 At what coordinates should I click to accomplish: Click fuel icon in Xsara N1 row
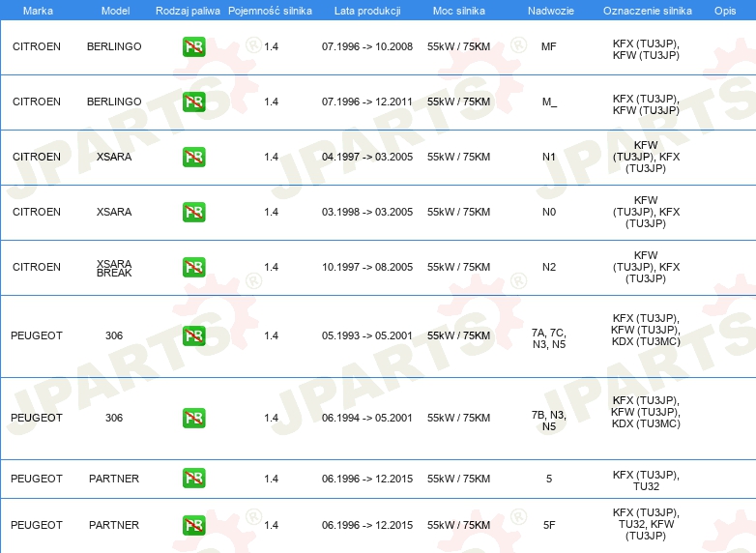click(193, 157)
